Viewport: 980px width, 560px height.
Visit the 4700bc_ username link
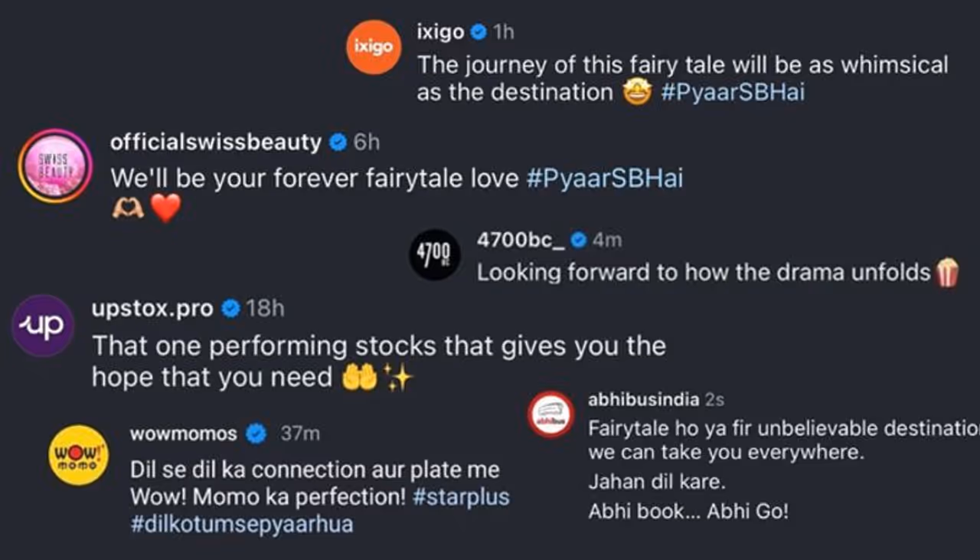click(521, 241)
